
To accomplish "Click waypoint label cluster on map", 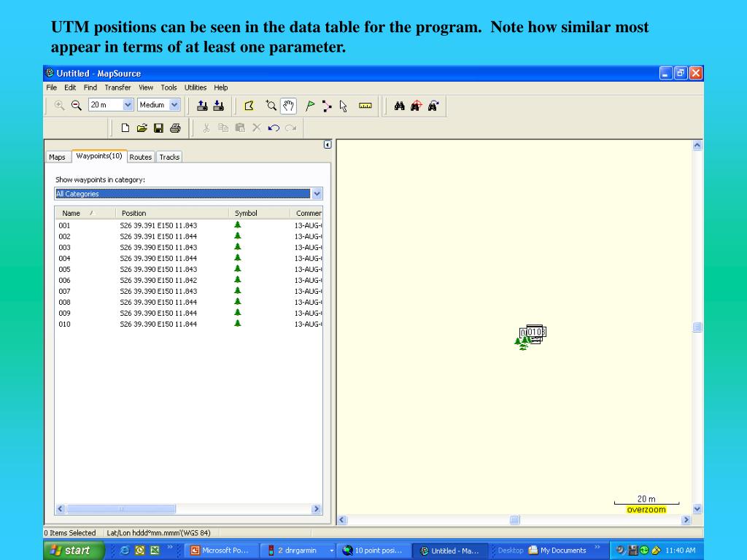I will (x=533, y=332).
